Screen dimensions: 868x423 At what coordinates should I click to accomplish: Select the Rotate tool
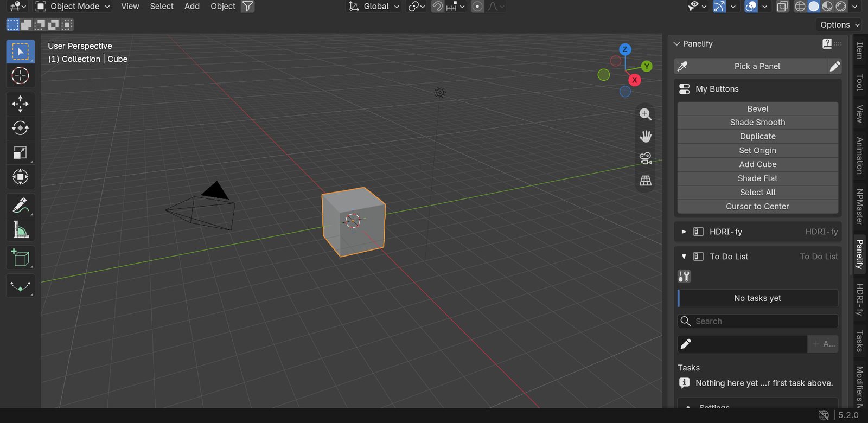click(21, 128)
